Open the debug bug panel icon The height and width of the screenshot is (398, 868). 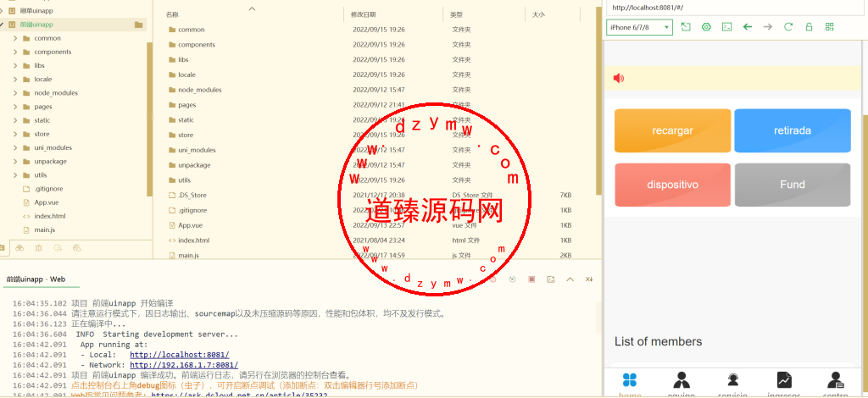click(x=38, y=248)
